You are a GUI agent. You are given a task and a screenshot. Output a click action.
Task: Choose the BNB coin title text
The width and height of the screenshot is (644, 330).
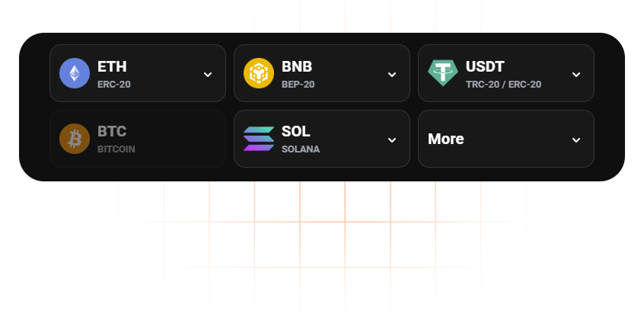click(297, 66)
